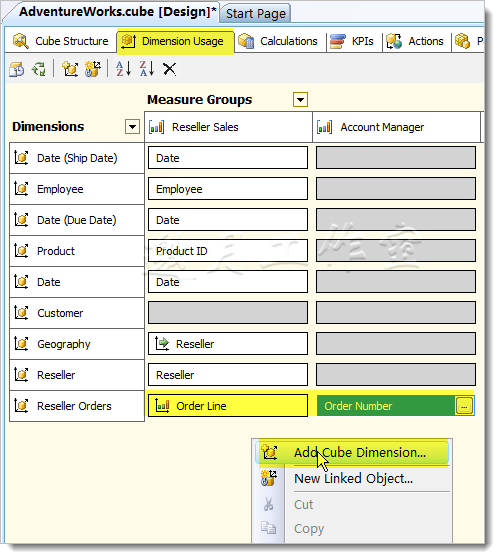
Task: Select the Reseller Sales measure group header
Action: pyautogui.click(x=228, y=127)
